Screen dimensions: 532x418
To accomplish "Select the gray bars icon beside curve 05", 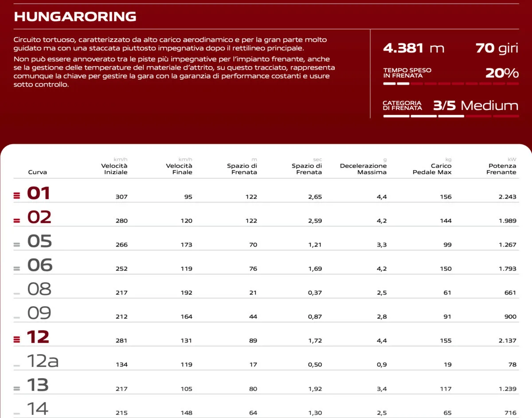I will (x=17, y=244).
